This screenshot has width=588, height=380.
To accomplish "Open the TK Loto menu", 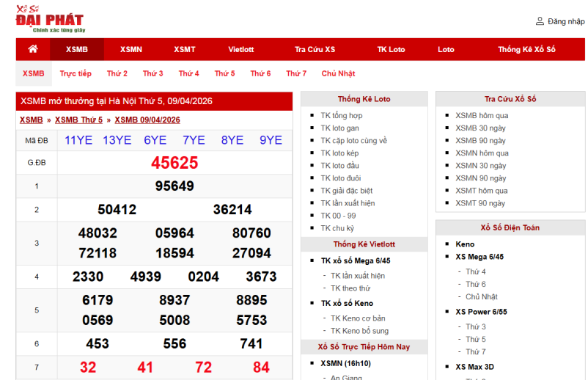I will [x=391, y=49].
